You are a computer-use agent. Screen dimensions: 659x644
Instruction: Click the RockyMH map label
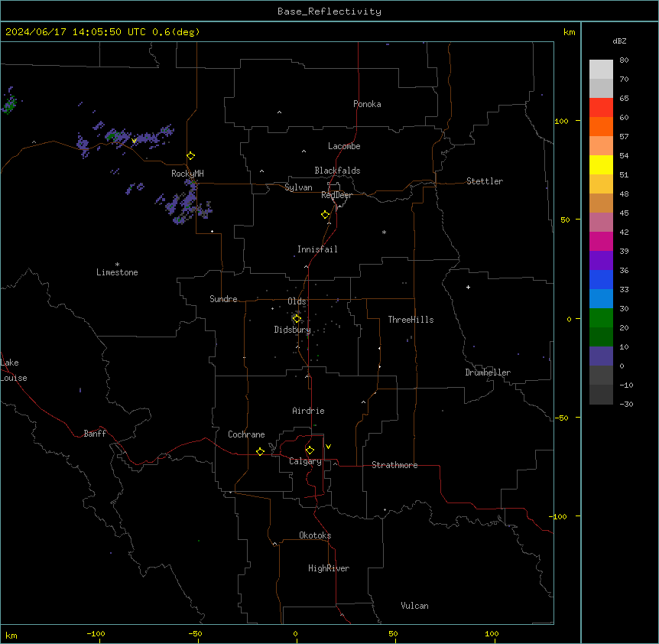pos(187,174)
